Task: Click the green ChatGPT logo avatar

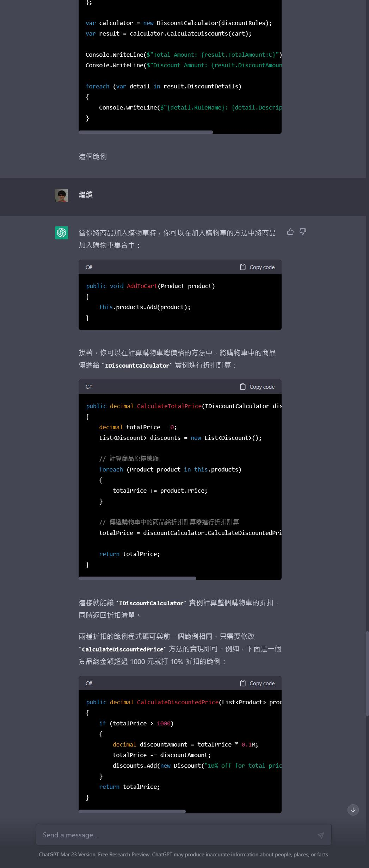Action: point(61,233)
